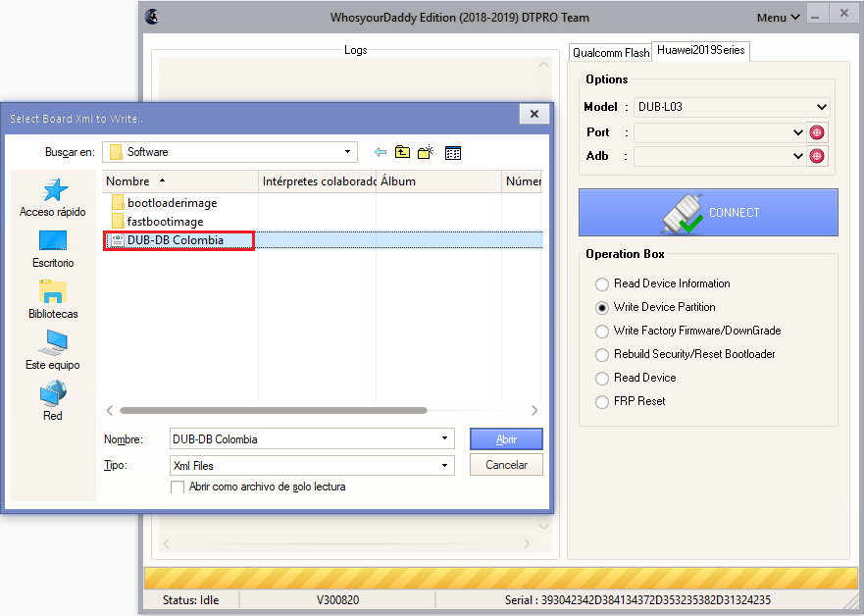Click the yellow striped progress bar
Screen dimensions: 864x616
(500, 579)
